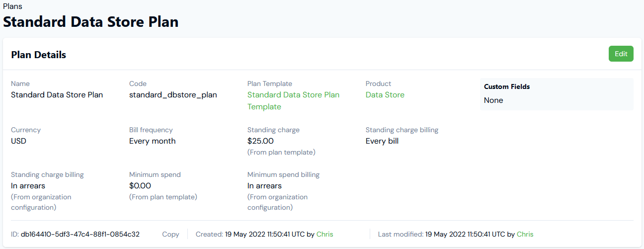Click the Standard Data Store Plan page title
Screen dimensions: 644x249
click(91, 22)
